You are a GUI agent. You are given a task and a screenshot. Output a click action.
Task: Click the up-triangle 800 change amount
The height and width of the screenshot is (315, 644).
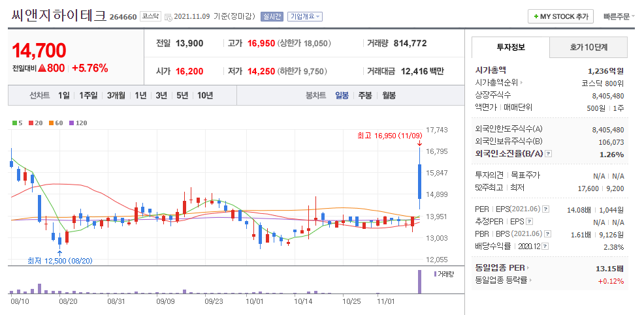(52, 68)
